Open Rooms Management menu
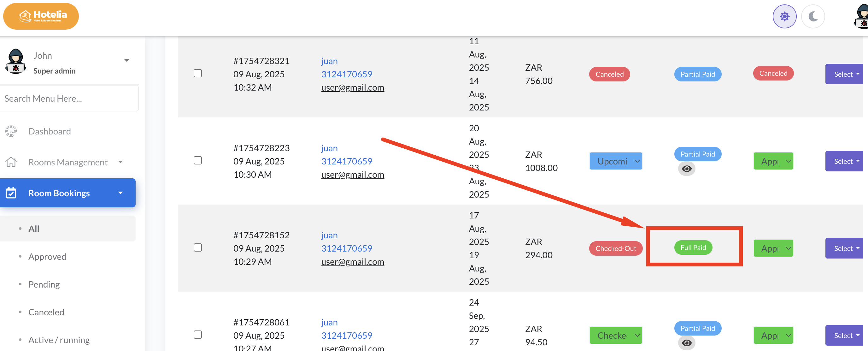This screenshot has width=868, height=351. pyautogui.click(x=68, y=162)
